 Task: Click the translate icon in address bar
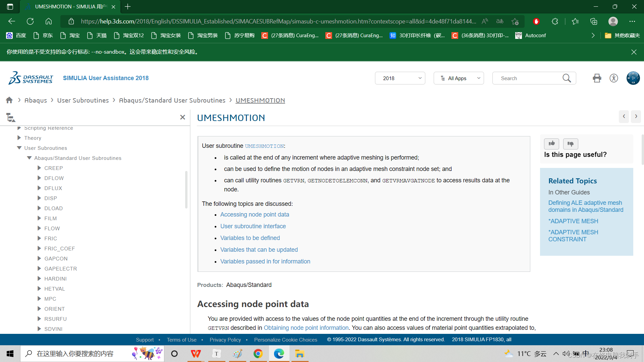coord(500,21)
